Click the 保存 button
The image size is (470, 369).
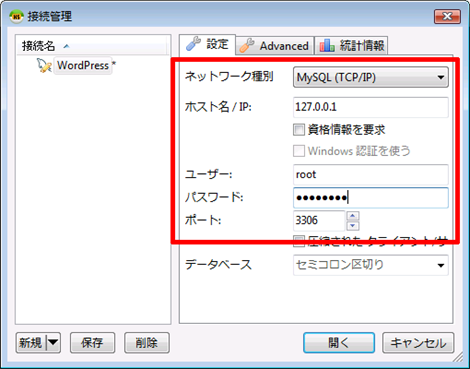(x=92, y=342)
